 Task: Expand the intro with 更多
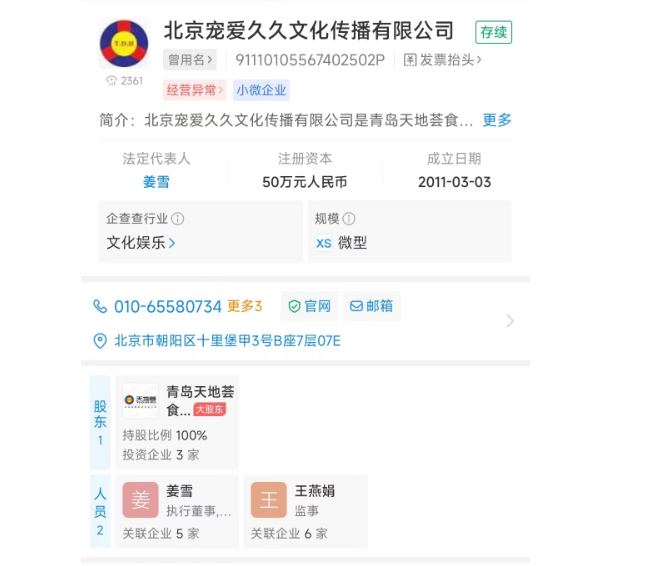pyautogui.click(x=497, y=120)
